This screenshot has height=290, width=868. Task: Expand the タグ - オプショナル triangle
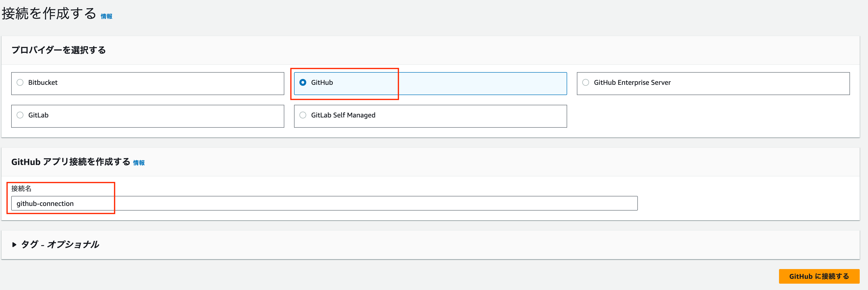(x=14, y=244)
